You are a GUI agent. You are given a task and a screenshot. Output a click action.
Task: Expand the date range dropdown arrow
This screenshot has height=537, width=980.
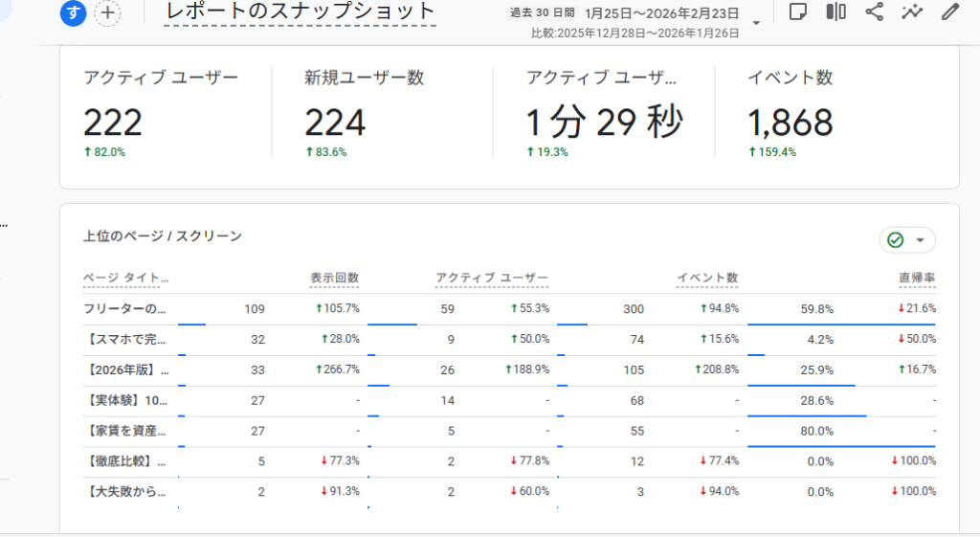(x=757, y=23)
